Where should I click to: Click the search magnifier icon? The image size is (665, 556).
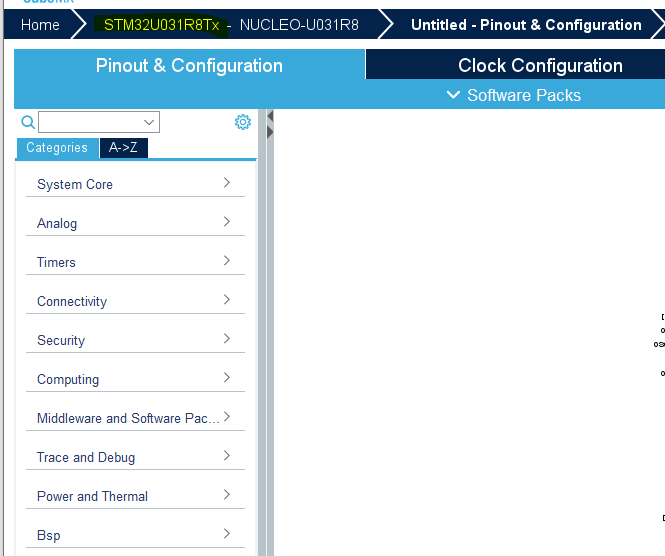(28, 122)
